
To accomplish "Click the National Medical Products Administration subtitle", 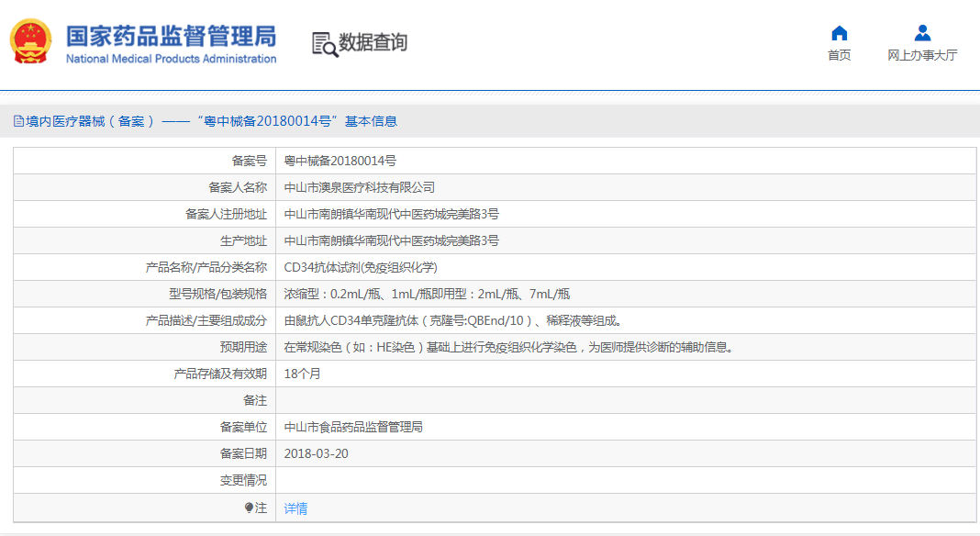I will [x=171, y=59].
